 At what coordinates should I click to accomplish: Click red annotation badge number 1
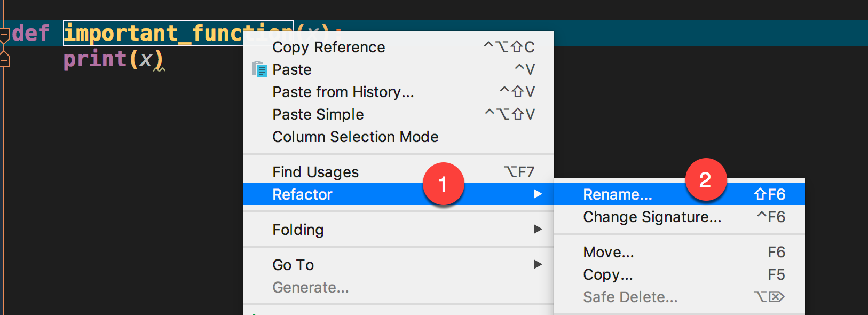(x=443, y=184)
